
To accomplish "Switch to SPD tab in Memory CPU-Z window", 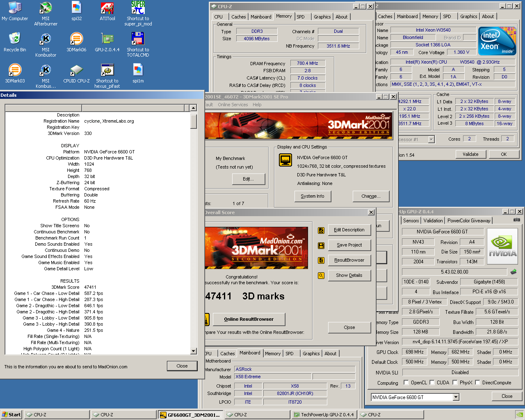I will coord(301,17).
